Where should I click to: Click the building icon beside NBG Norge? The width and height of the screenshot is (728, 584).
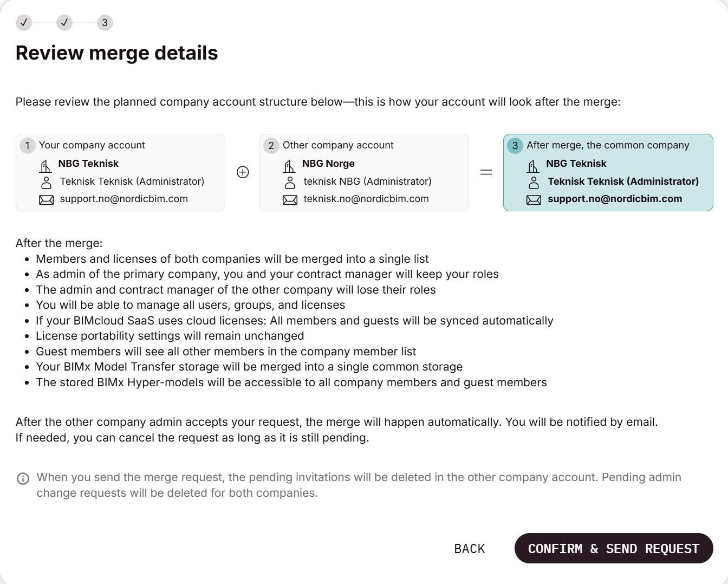pyautogui.click(x=290, y=165)
